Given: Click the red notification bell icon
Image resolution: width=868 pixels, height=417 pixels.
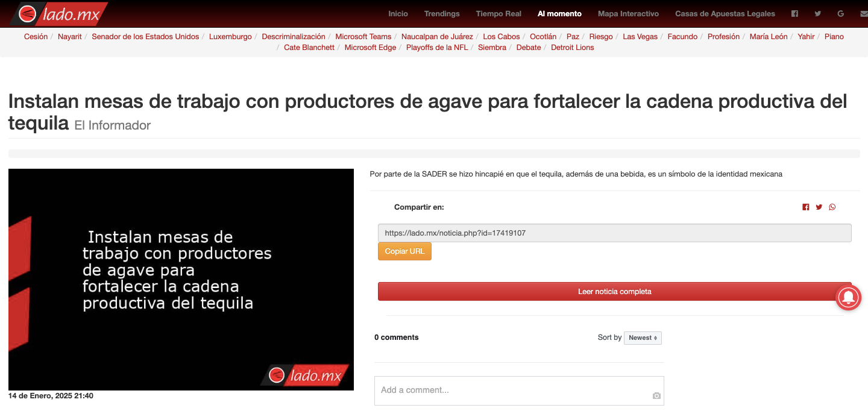Looking at the screenshot, I should click(848, 298).
